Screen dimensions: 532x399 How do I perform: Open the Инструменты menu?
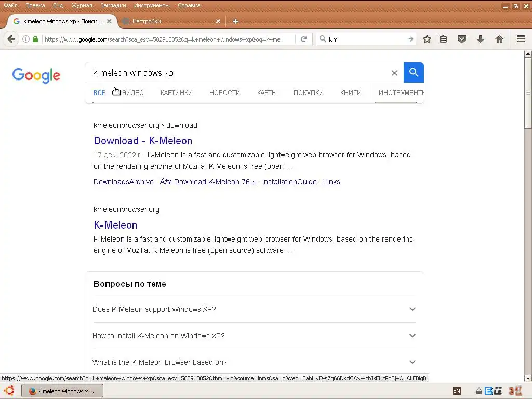point(152,5)
